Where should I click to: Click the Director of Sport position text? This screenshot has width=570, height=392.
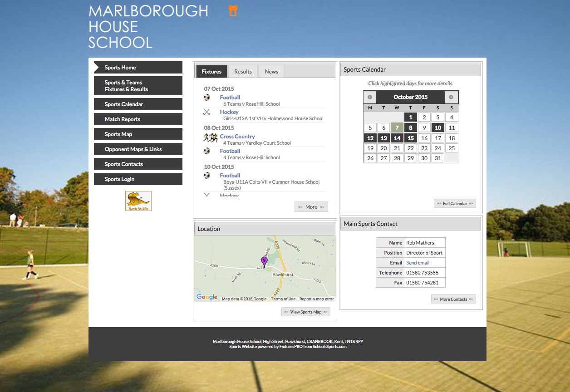[424, 253]
